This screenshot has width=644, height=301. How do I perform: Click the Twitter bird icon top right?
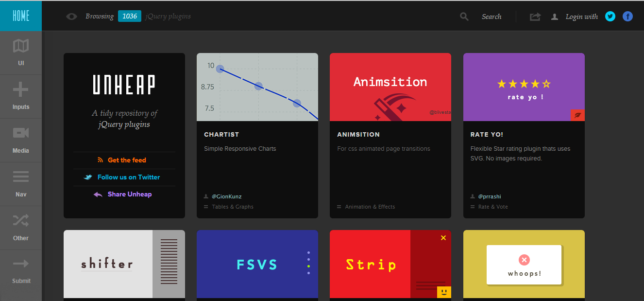tap(610, 16)
